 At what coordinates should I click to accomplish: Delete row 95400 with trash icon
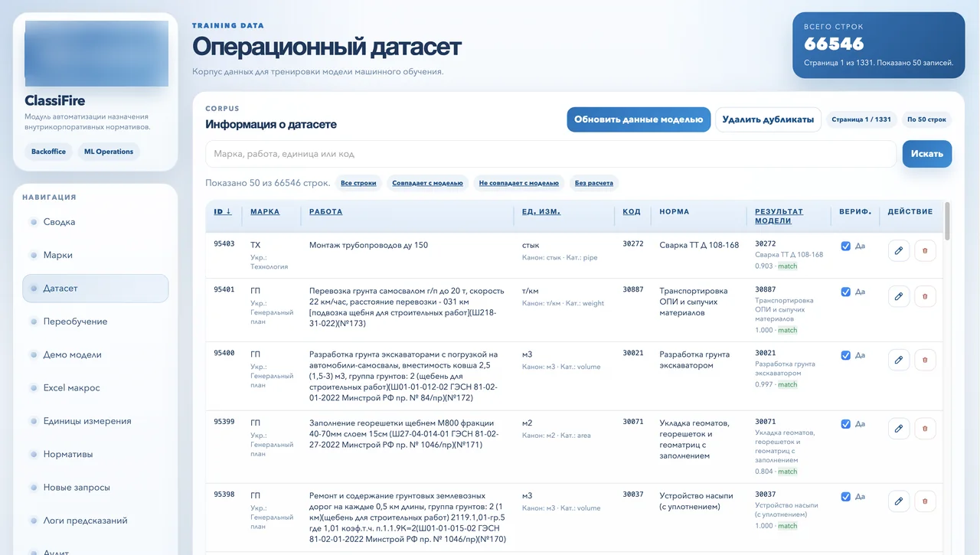pos(925,360)
